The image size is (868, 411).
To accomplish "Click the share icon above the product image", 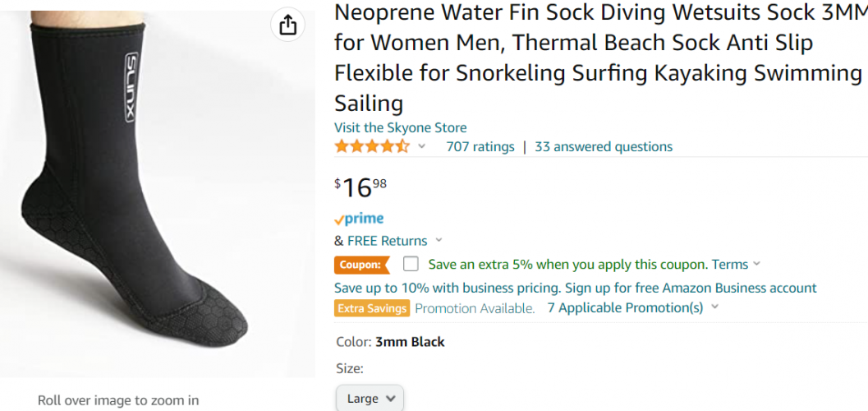I will tap(287, 25).
